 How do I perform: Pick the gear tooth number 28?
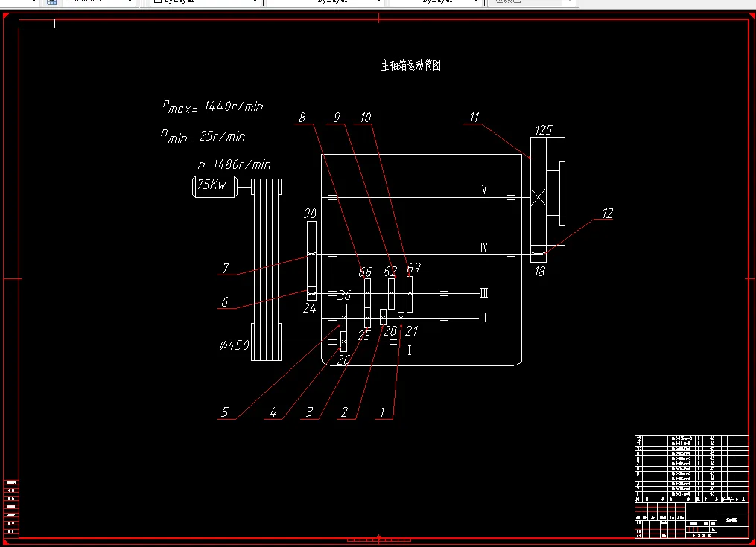click(x=390, y=331)
